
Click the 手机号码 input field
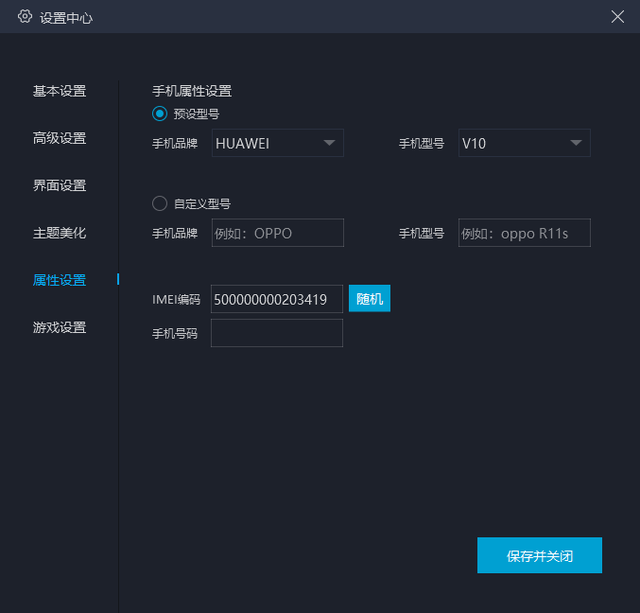276,333
